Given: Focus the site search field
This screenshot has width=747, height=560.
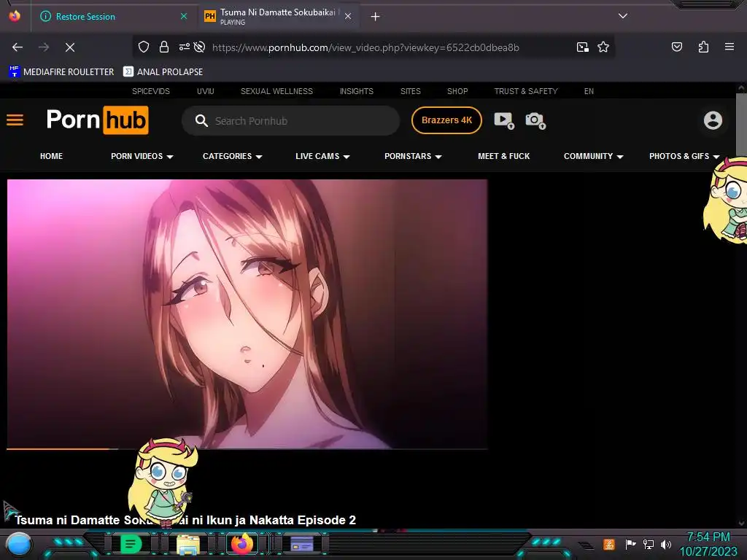Looking at the screenshot, I should [x=290, y=121].
